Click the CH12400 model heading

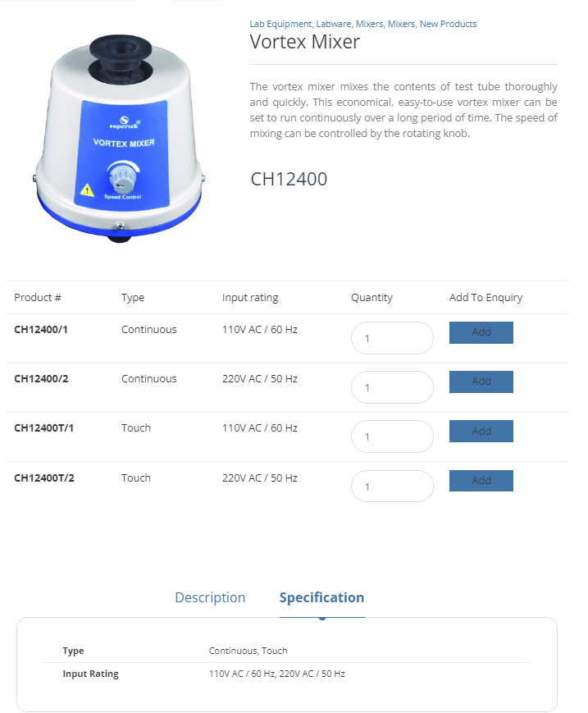289,179
